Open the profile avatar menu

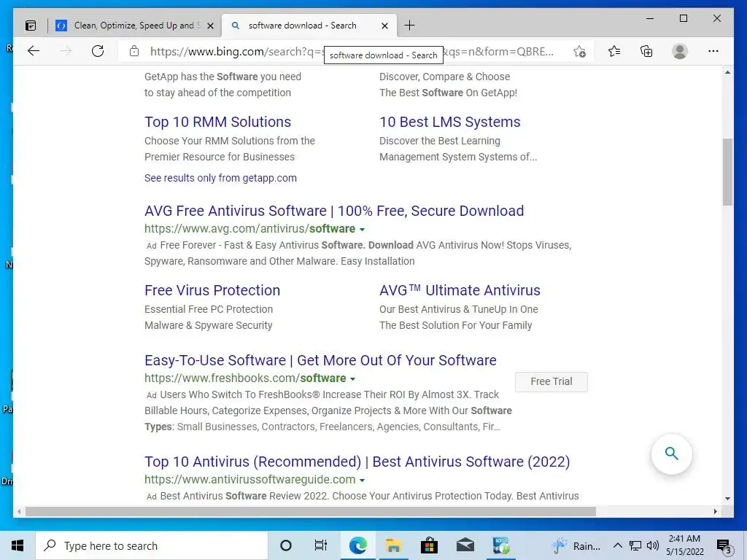pyautogui.click(x=680, y=51)
